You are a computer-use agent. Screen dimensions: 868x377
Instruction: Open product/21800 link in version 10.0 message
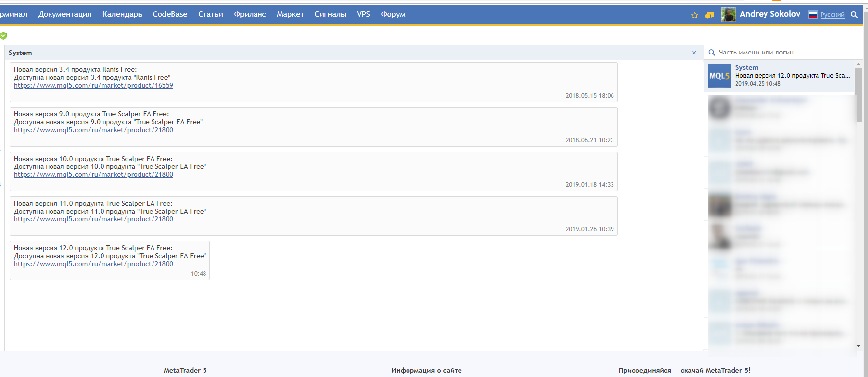pos(94,175)
